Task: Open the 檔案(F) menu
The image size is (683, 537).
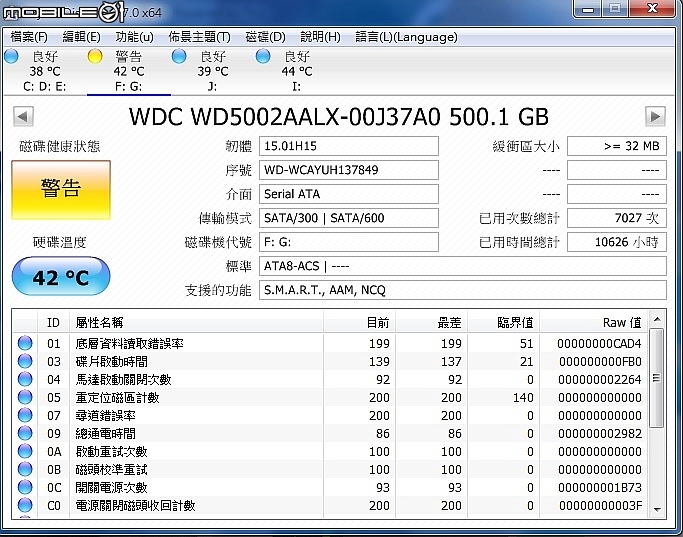Action: (29, 37)
